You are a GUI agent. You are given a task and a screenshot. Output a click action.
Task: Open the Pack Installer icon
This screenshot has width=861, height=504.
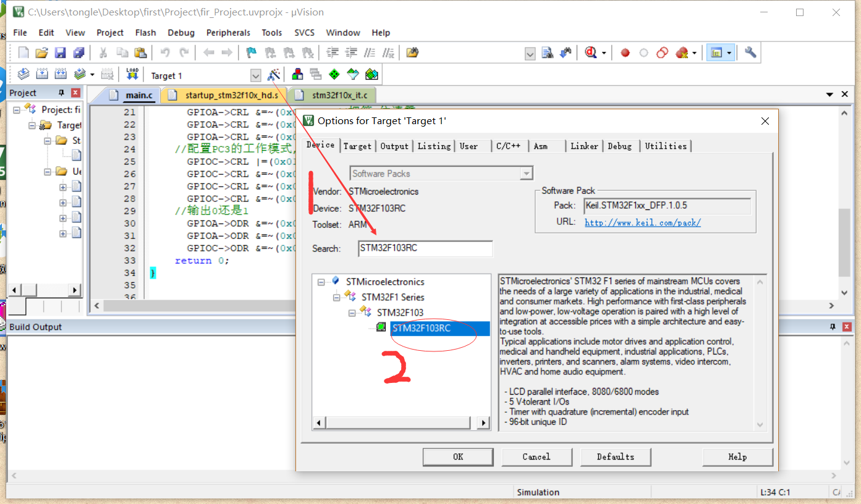tap(371, 75)
